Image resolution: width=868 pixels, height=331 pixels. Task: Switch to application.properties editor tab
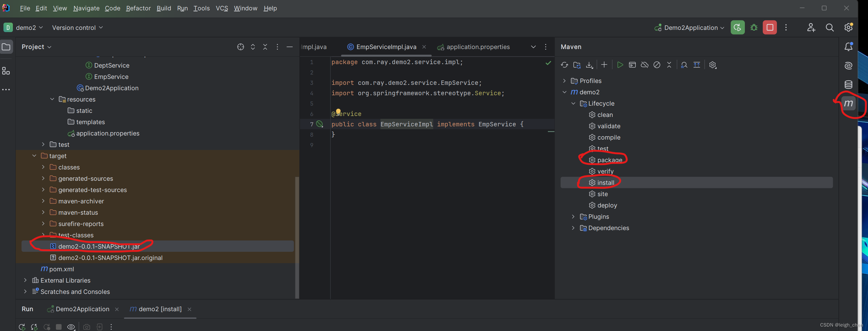[x=473, y=47]
